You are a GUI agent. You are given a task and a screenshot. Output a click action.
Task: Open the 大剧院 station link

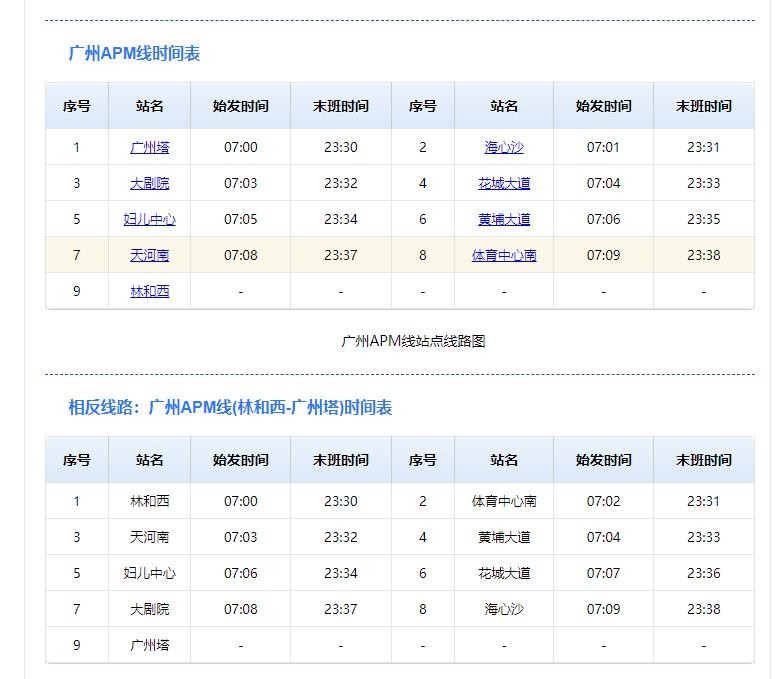(149, 183)
